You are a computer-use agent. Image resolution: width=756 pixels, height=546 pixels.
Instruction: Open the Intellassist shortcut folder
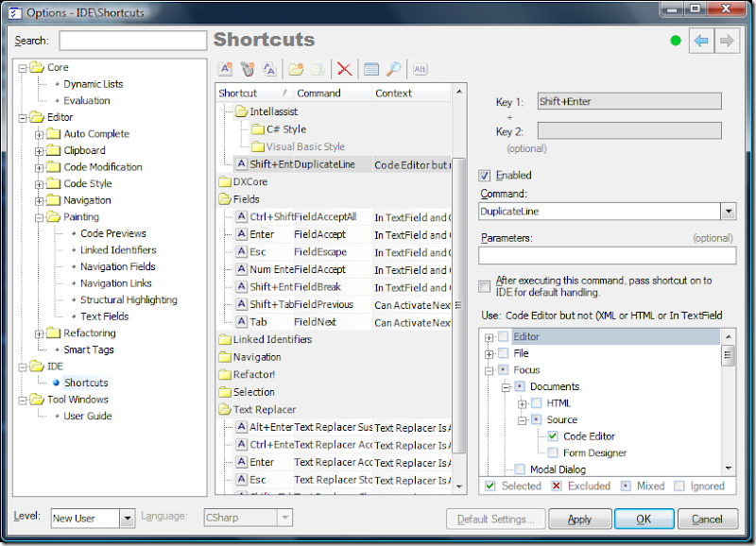click(266, 111)
